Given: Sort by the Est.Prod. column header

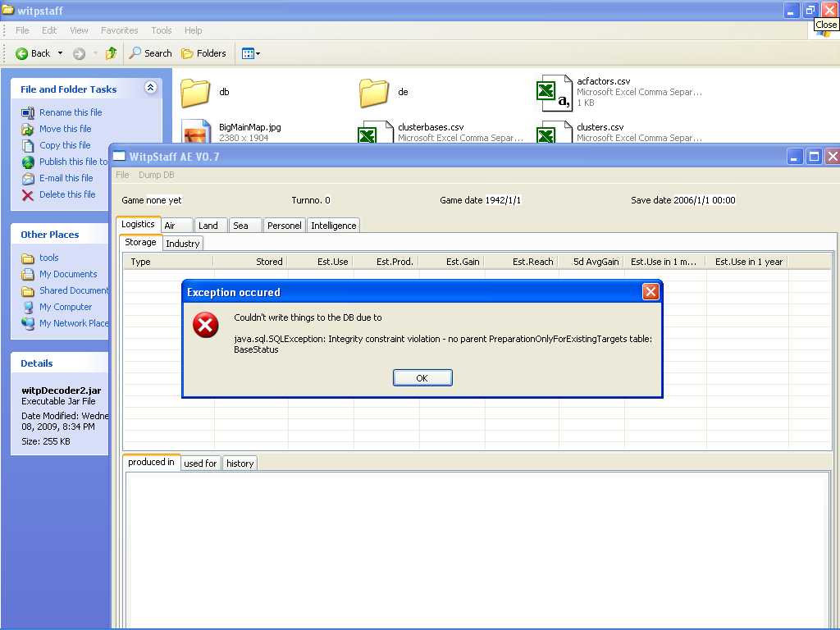Looking at the screenshot, I should (386, 262).
